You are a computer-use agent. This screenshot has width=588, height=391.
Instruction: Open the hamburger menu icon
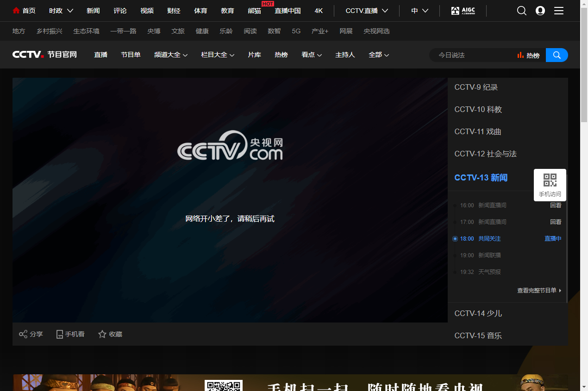559,11
